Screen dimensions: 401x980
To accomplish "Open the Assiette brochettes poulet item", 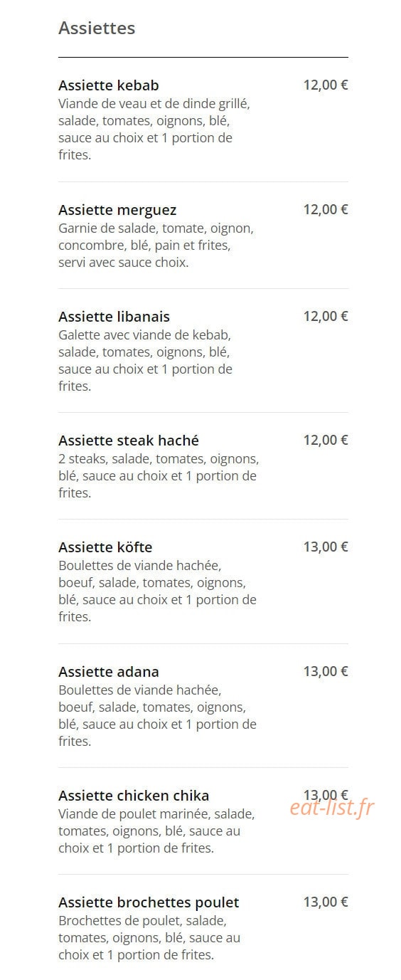I will tap(149, 902).
